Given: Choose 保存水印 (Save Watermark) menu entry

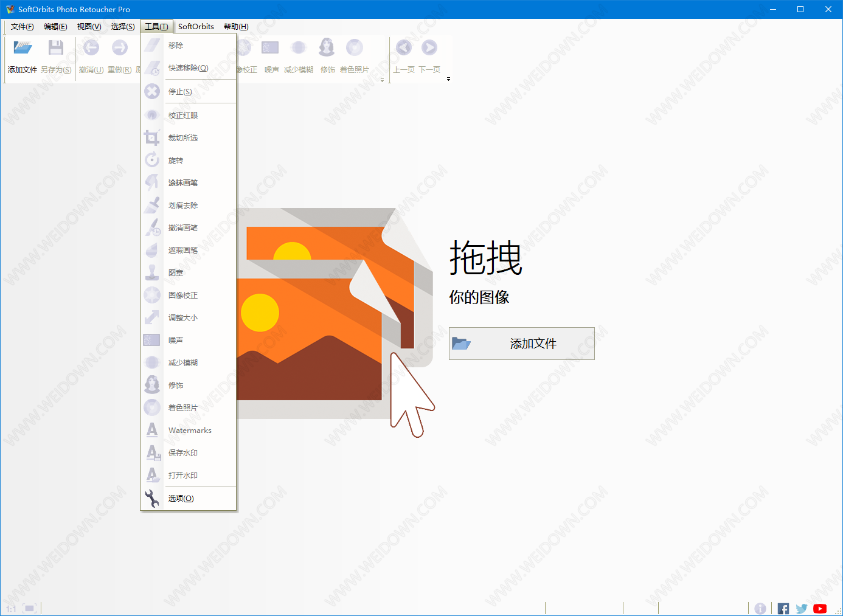Looking at the screenshot, I should tap(189, 453).
